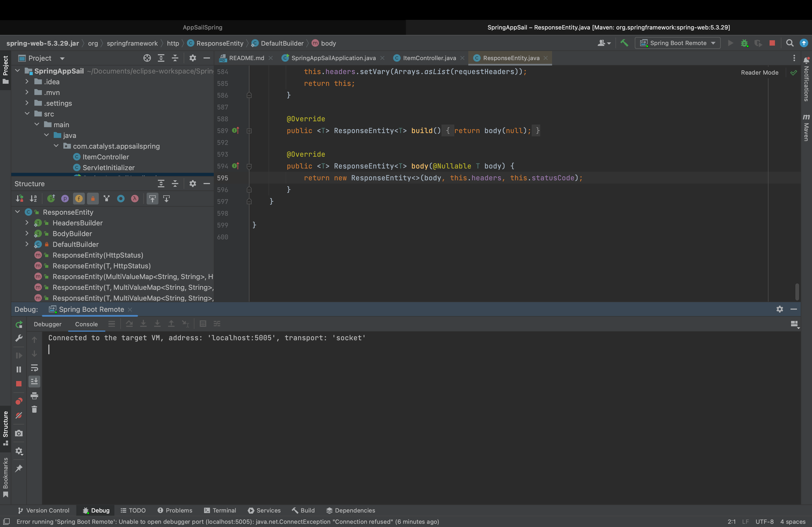The height and width of the screenshot is (527, 812).
Task: Click Modify Run Configuration wrench icon
Action: tap(19, 338)
